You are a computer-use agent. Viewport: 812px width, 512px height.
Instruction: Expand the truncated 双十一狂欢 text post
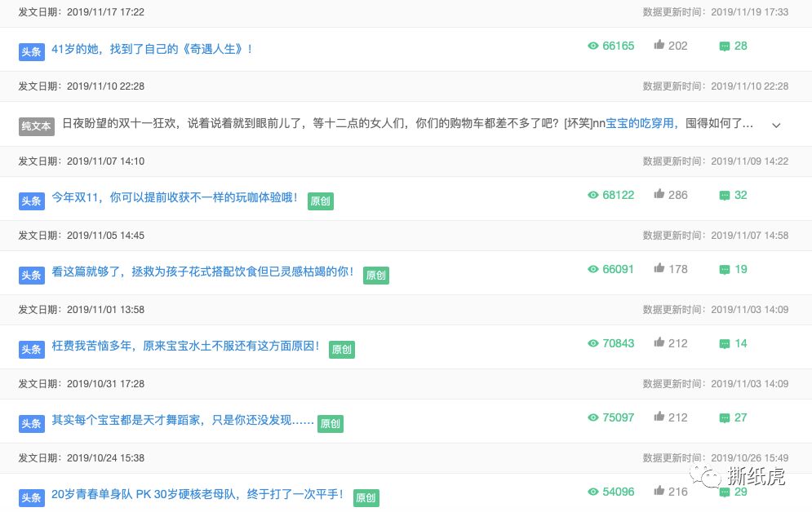coord(776,125)
